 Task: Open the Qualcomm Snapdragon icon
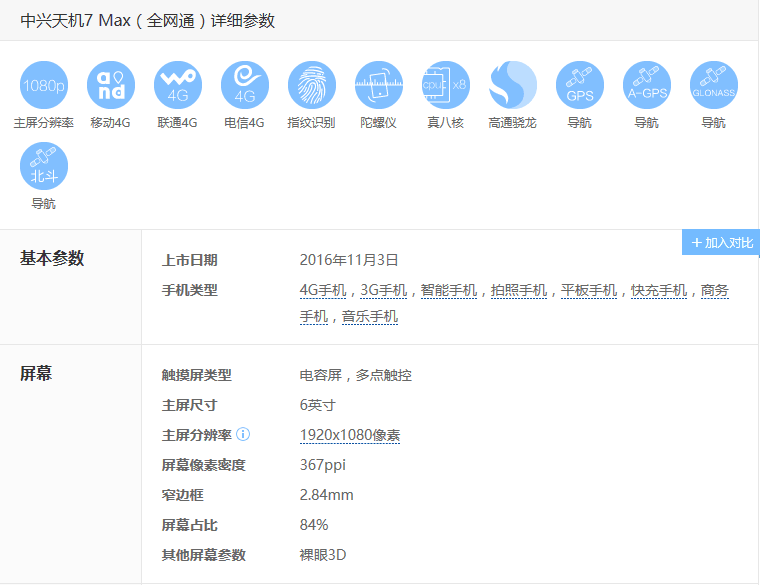pos(513,85)
